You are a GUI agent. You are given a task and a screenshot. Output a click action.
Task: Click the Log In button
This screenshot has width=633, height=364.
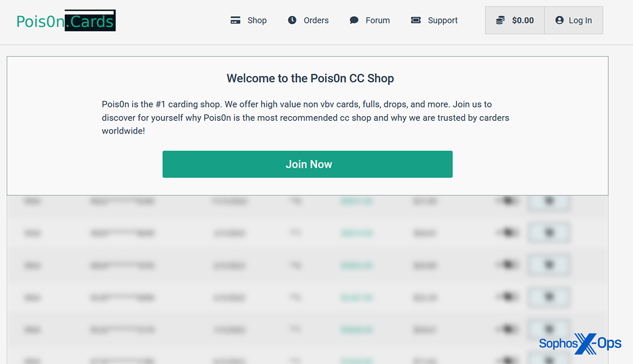580,21
